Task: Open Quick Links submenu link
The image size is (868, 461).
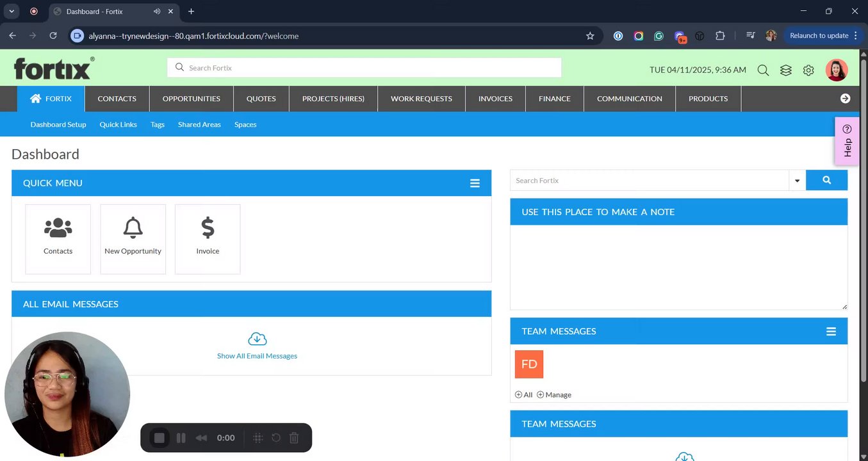Action: click(x=119, y=125)
